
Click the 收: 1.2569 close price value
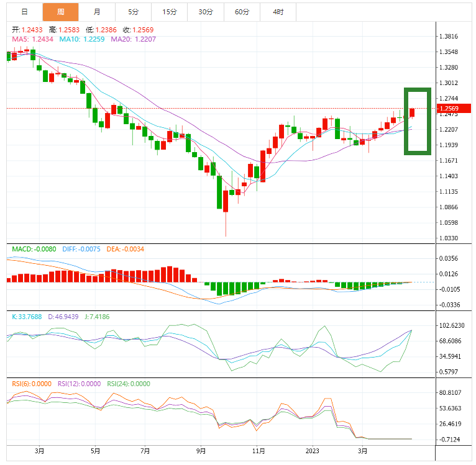point(138,30)
